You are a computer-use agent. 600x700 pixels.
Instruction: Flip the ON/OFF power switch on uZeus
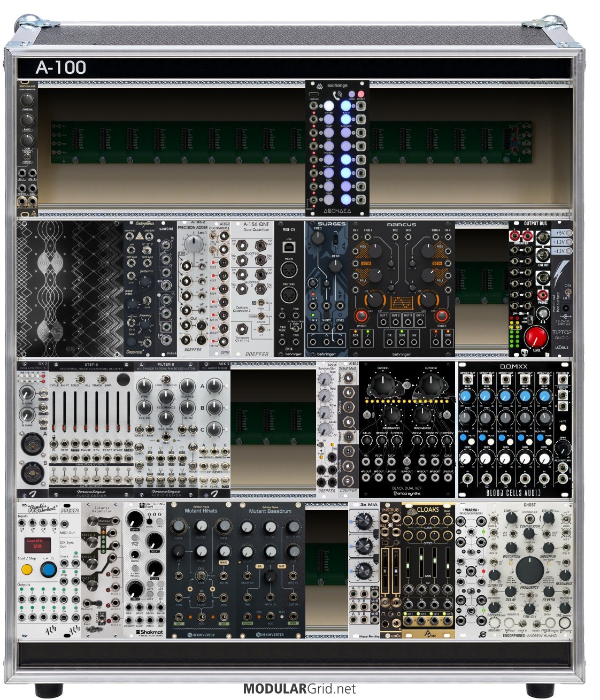click(567, 292)
